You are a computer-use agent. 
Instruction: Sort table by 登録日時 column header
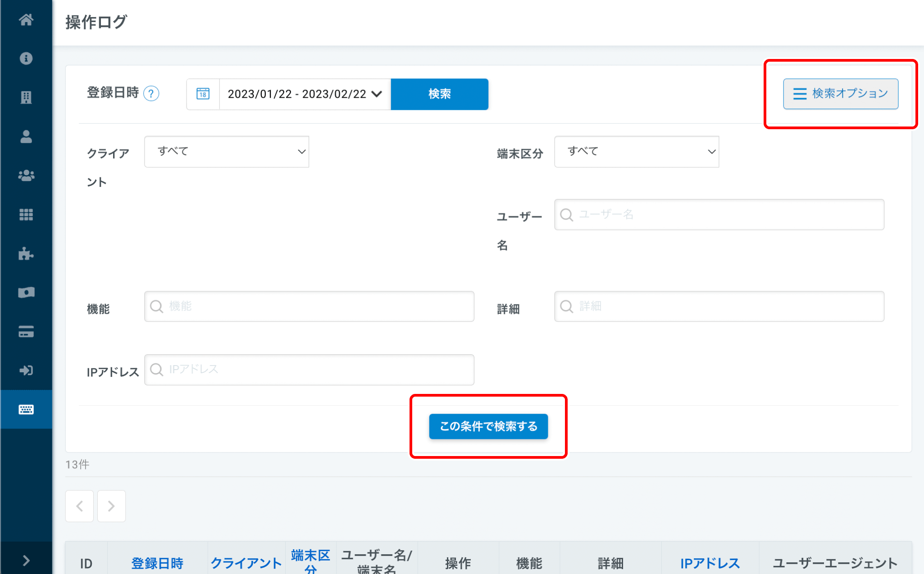pos(157,563)
